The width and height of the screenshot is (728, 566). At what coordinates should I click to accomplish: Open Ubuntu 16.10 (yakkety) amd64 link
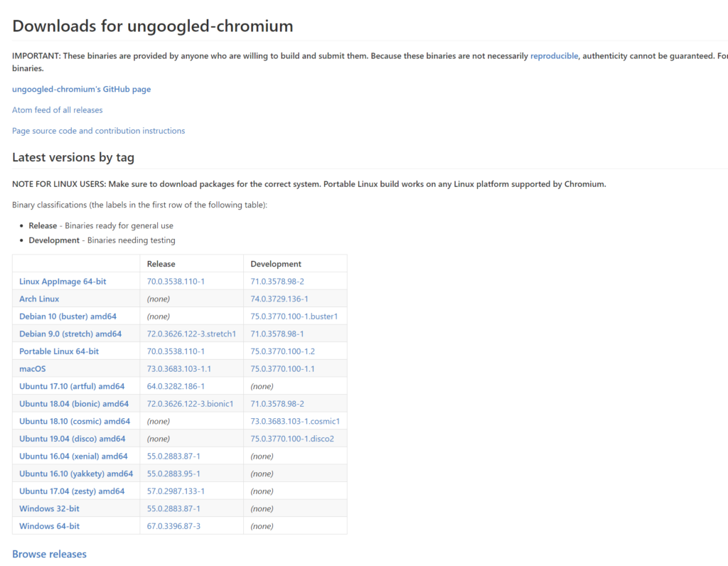[x=76, y=474]
